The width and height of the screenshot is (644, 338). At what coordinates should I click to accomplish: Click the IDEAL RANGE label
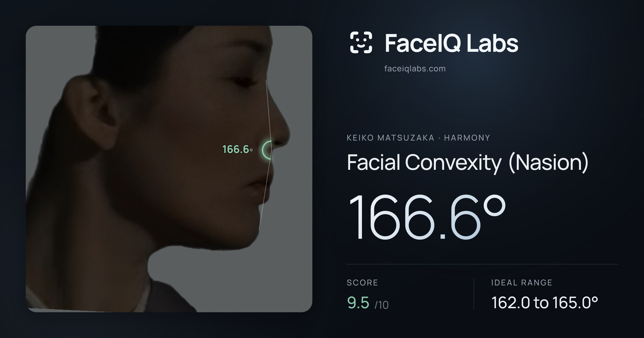(522, 282)
